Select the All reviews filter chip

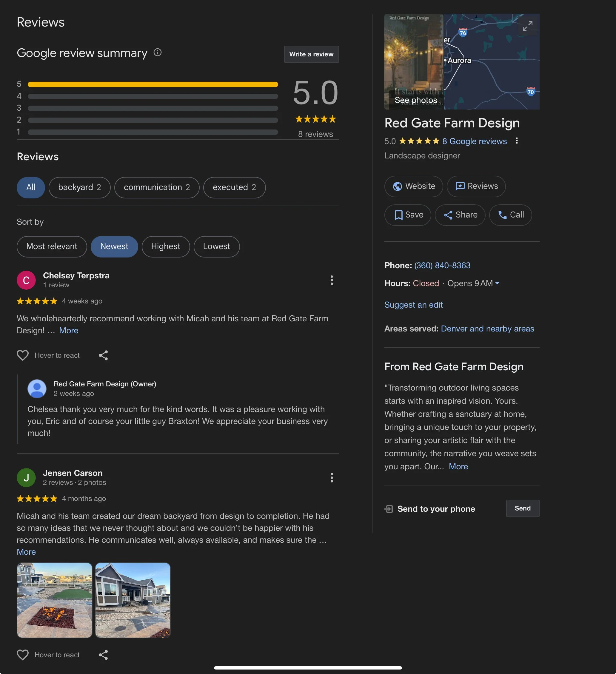[x=31, y=187]
